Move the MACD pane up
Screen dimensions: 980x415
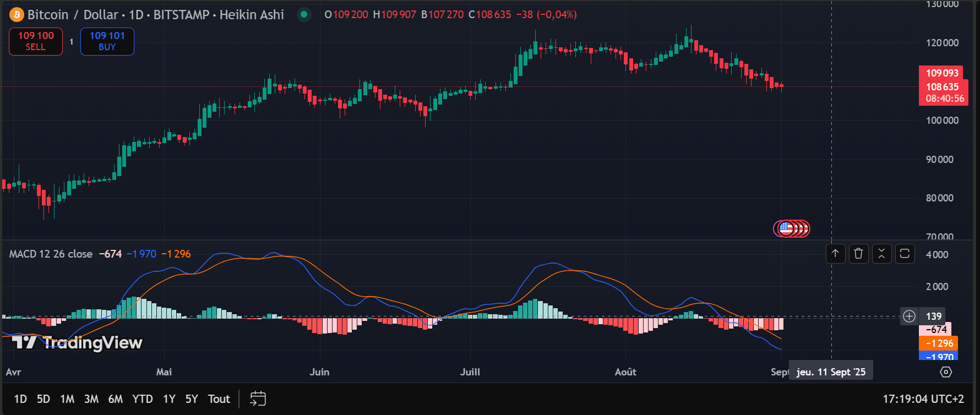coord(835,254)
